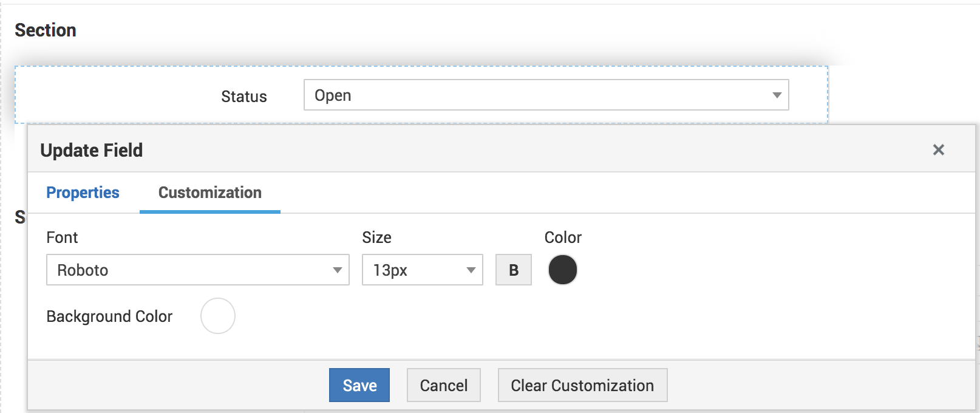
Task: Switch to the Properties tab
Action: click(x=83, y=193)
